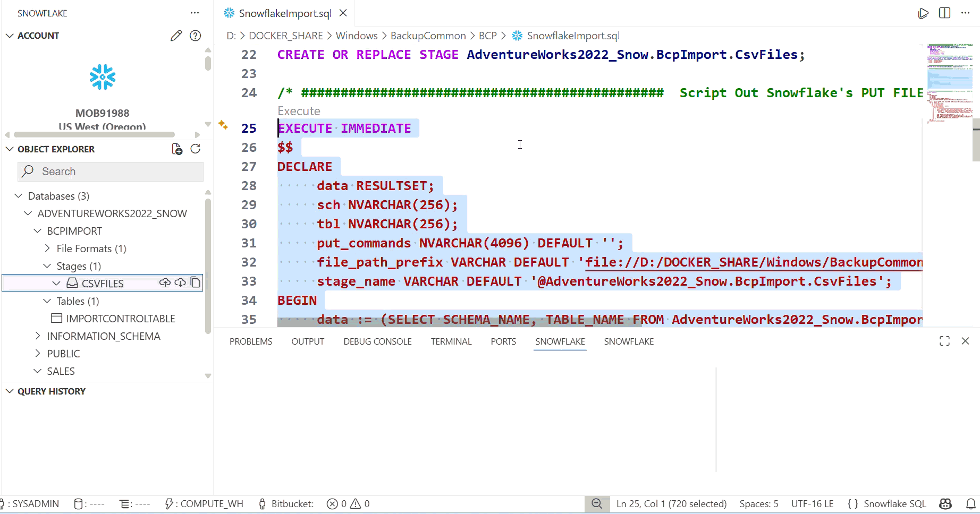The height and width of the screenshot is (514, 980).
Task: Expand the File Formats (1) node
Action: click(47, 248)
